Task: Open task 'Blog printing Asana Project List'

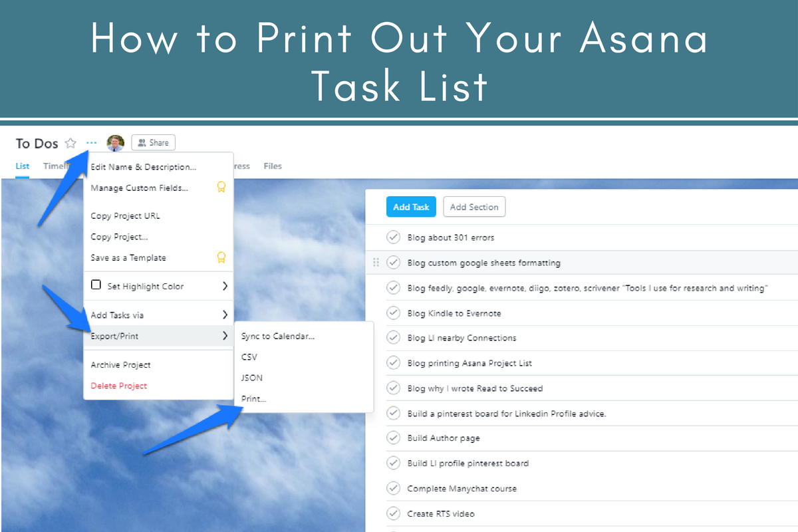Action: (x=469, y=364)
